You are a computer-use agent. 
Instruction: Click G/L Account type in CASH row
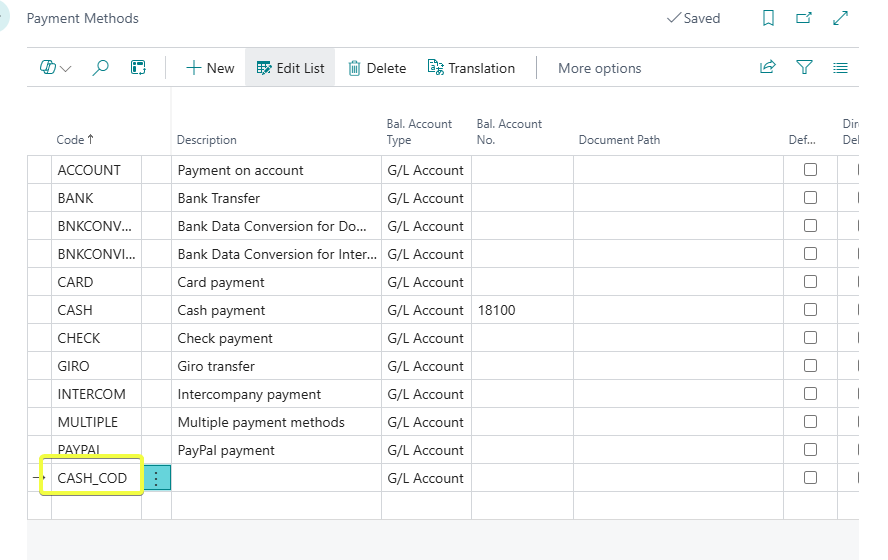(x=426, y=310)
